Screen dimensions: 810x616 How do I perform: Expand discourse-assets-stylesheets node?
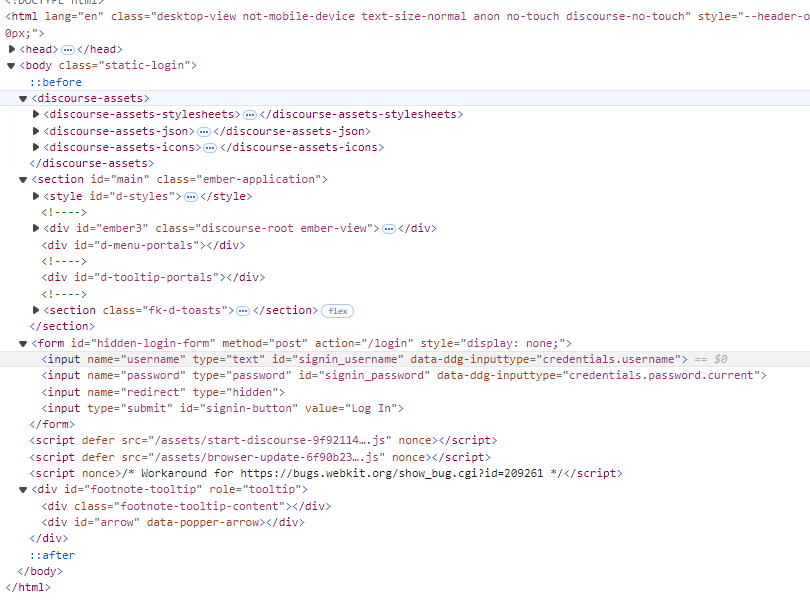point(36,114)
